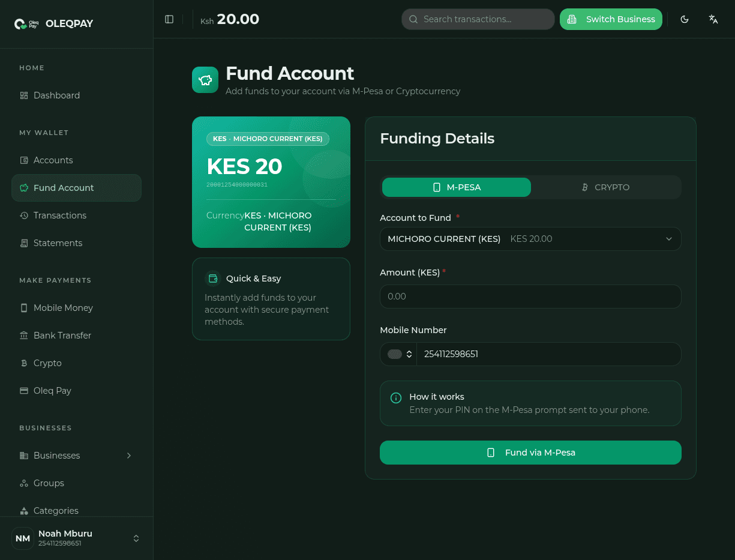Toggle the sidebar panel icon
This screenshot has height=560, width=735.
pos(169,19)
